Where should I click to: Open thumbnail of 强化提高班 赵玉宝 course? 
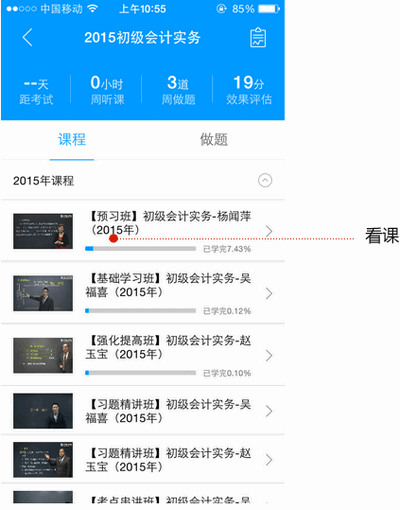43,355
